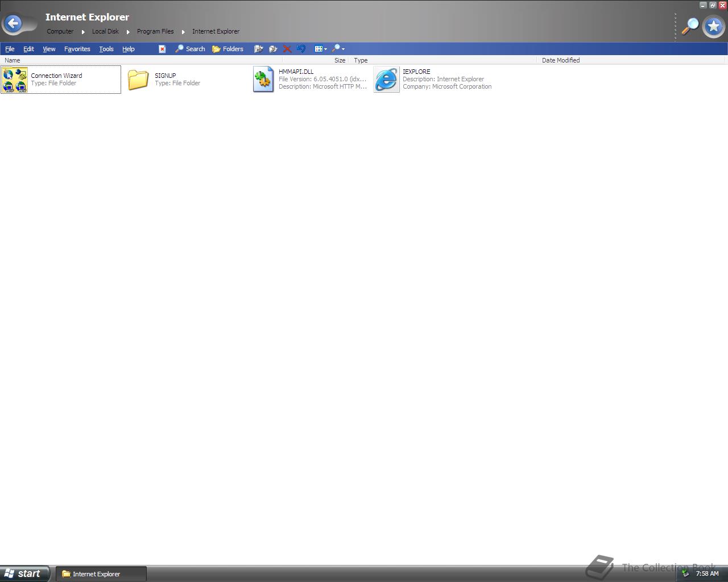The image size is (728, 582).
Task: Select the HMMAPI.DLL file icon
Action: [263, 80]
